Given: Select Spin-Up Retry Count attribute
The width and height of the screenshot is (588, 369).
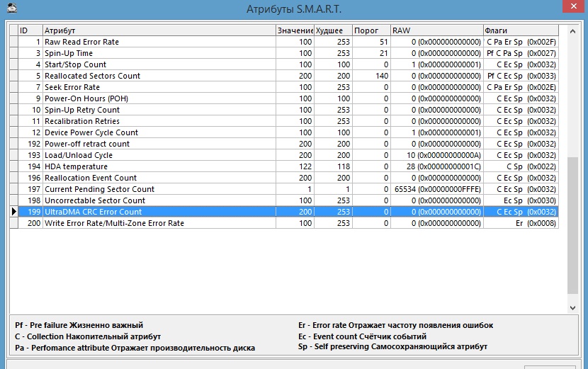Looking at the screenshot, I should (284, 110).
